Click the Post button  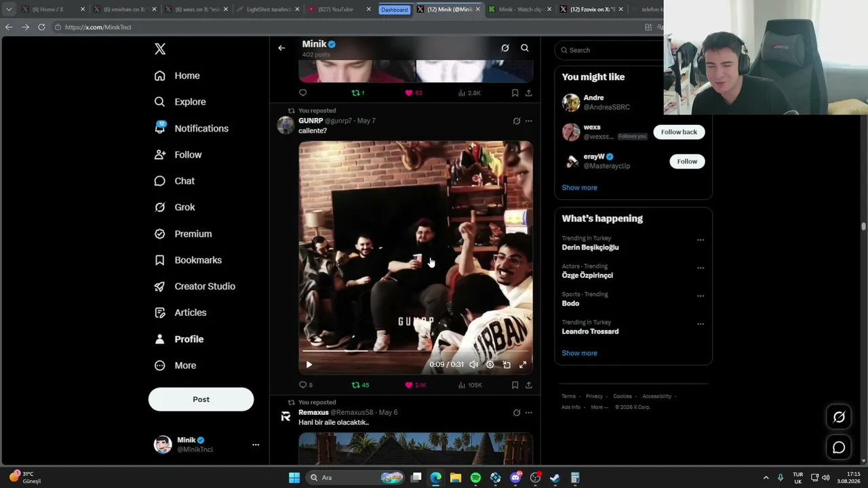click(201, 399)
